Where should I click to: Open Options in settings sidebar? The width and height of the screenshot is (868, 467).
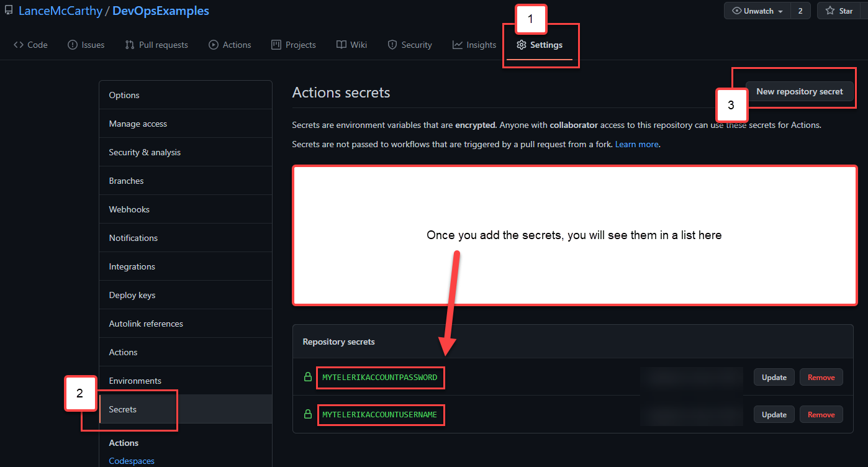(x=186, y=95)
